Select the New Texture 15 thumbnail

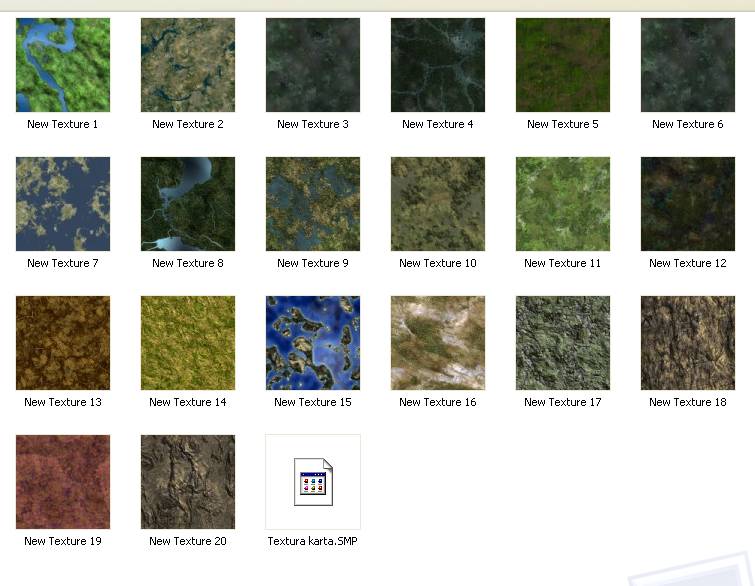313,343
